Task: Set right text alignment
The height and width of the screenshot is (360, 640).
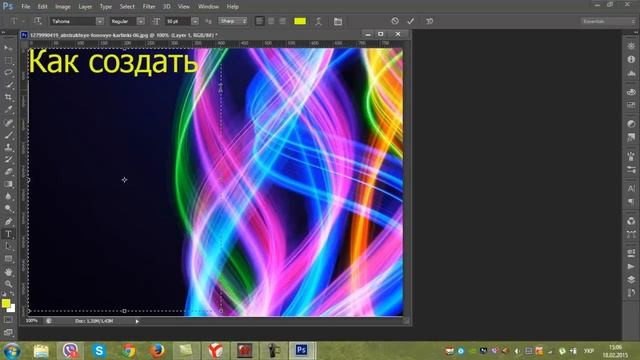Action: tap(282, 21)
